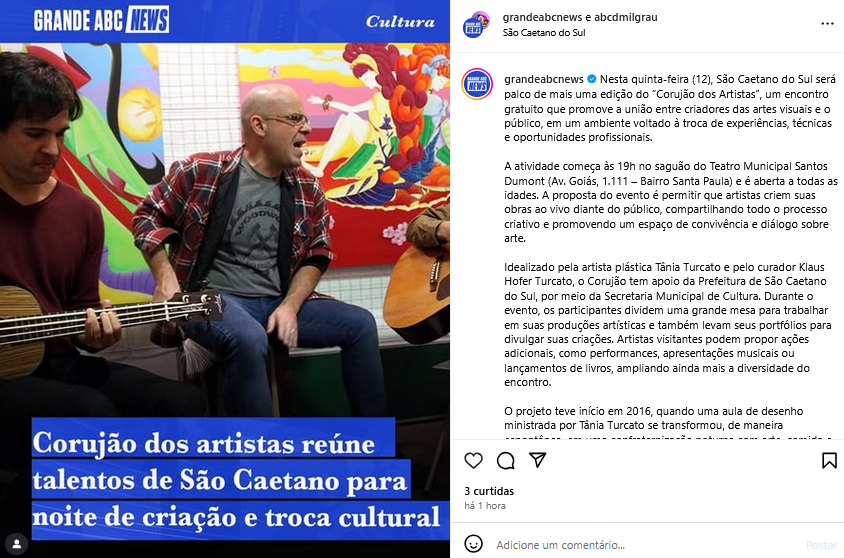844x558 pixels.
Task: Open comments with the speech bubble icon
Action: pos(505,461)
